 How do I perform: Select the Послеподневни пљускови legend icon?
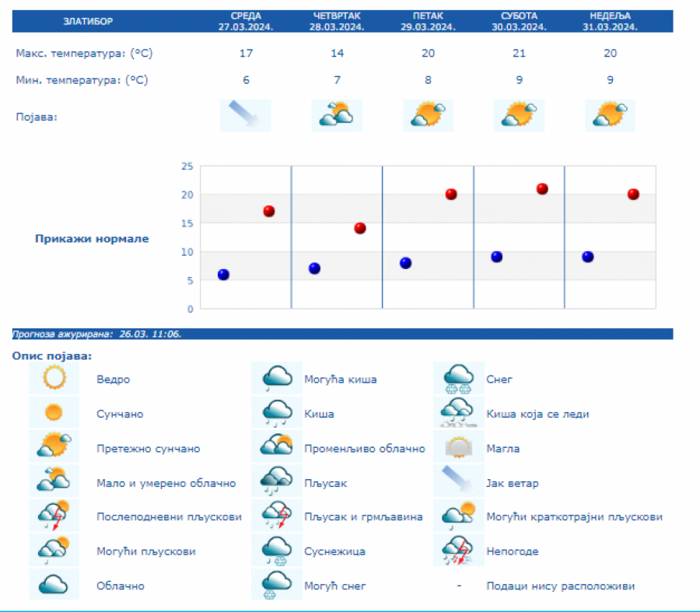pyautogui.click(x=54, y=516)
